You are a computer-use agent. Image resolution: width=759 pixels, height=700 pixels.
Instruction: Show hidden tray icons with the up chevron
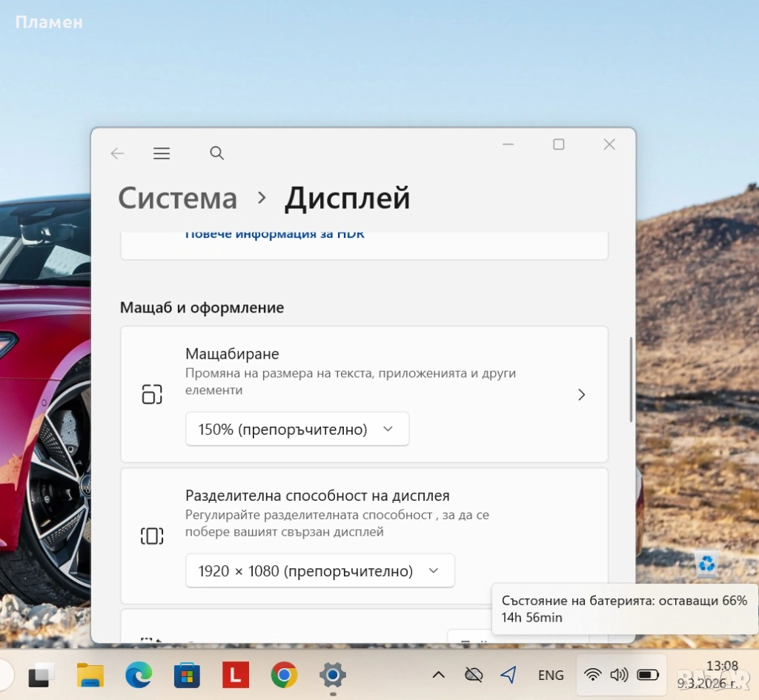click(439, 675)
